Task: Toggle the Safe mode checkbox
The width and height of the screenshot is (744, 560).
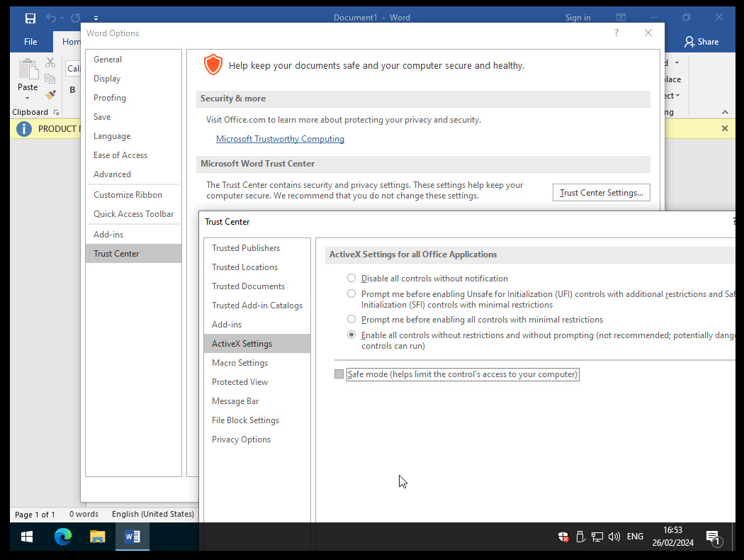Action: (339, 374)
